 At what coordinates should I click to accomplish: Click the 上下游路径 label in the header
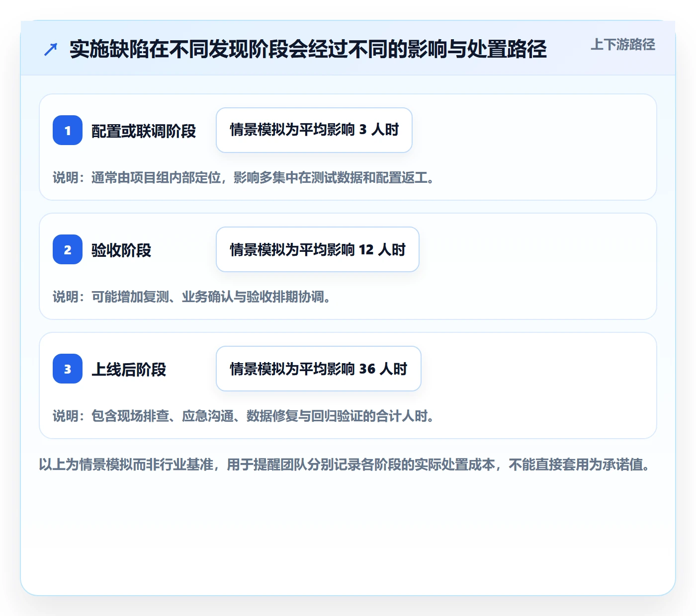tap(622, 45)
